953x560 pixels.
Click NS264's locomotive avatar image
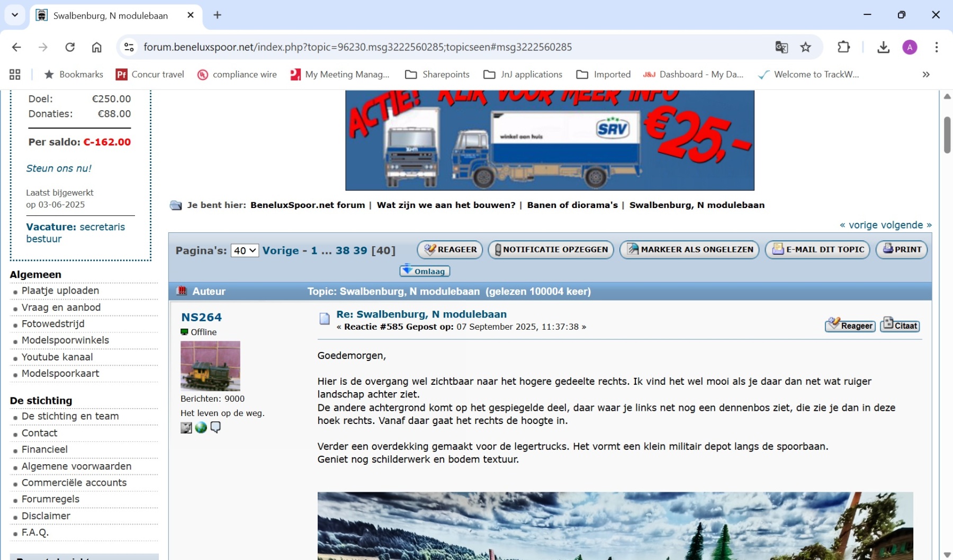(210, 366)
